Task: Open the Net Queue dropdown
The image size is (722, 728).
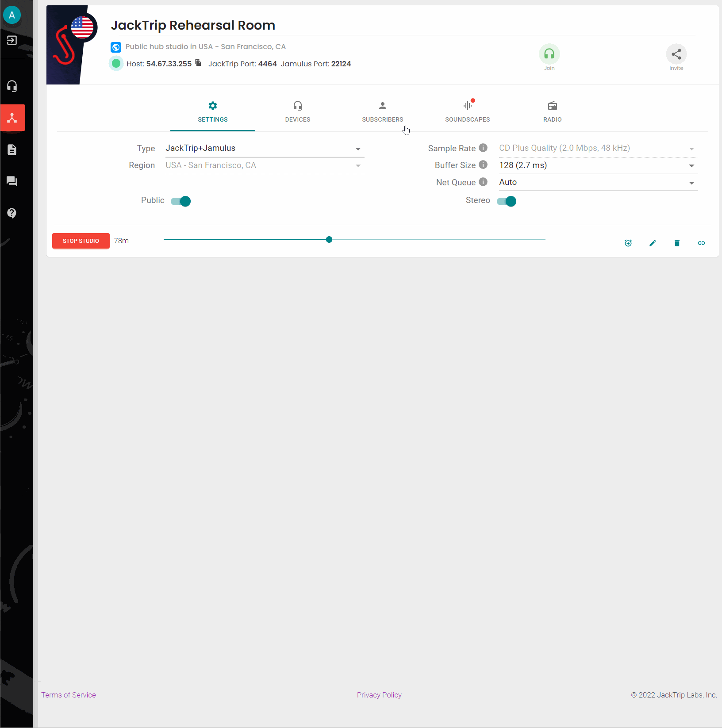Action: pos(598,182)
